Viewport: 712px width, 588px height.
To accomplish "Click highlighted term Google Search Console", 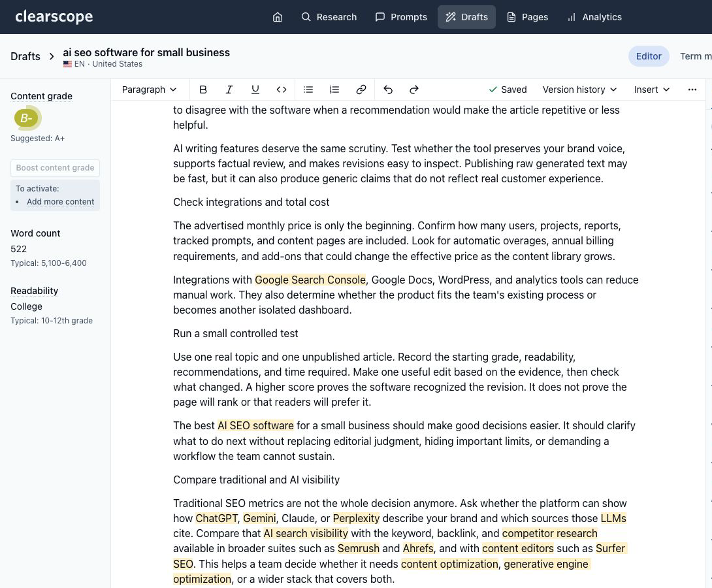I will [x=310, y=280].
